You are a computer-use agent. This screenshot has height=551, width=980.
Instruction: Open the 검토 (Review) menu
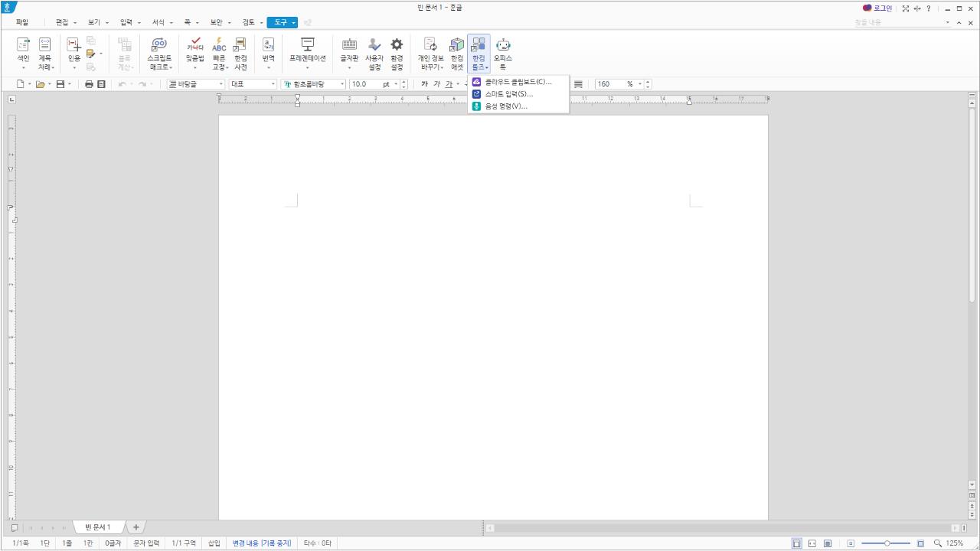pyautogui.click(x=249, y=23)
